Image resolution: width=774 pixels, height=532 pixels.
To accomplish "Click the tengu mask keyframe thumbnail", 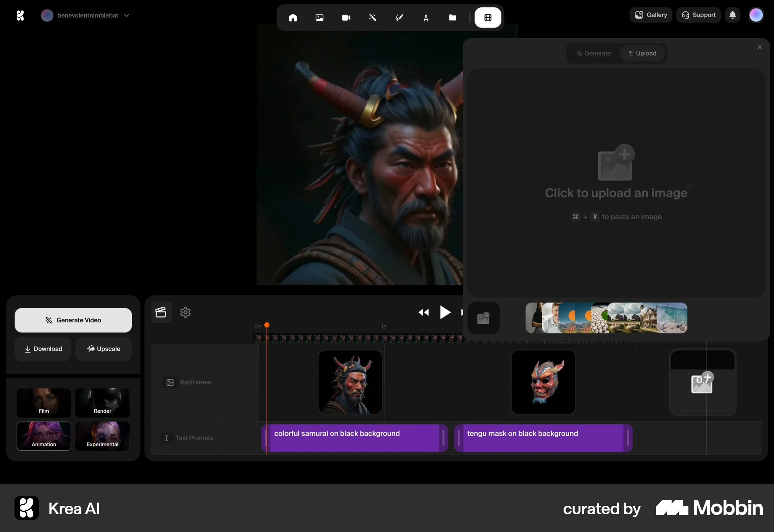I will click(543, 382).
